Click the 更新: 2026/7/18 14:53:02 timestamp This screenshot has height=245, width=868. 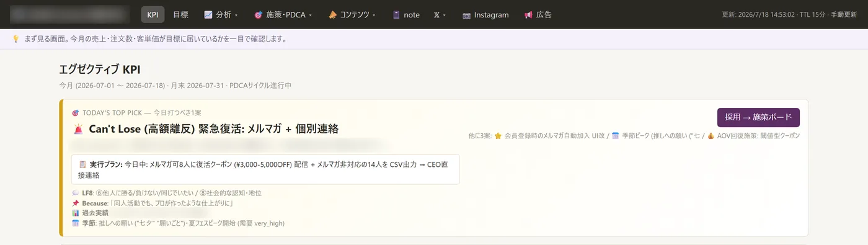pyautogui.click(x=759, y=15)
